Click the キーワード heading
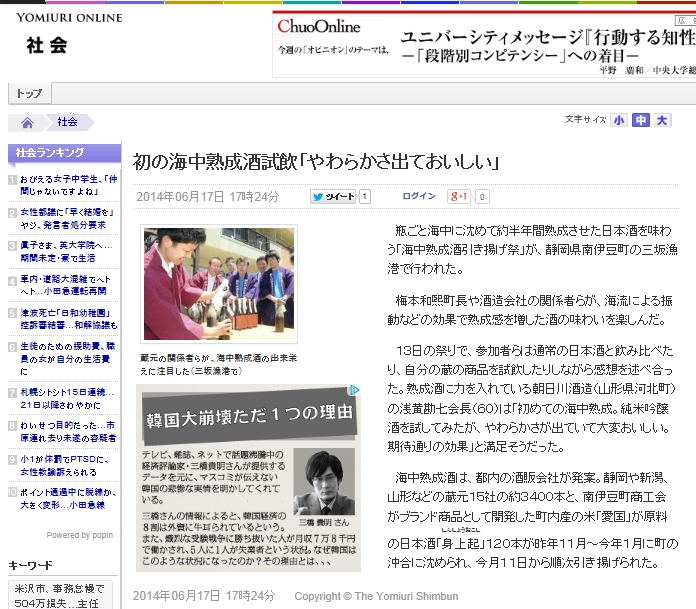Screen dimensions: 696x609 [30, 566]
